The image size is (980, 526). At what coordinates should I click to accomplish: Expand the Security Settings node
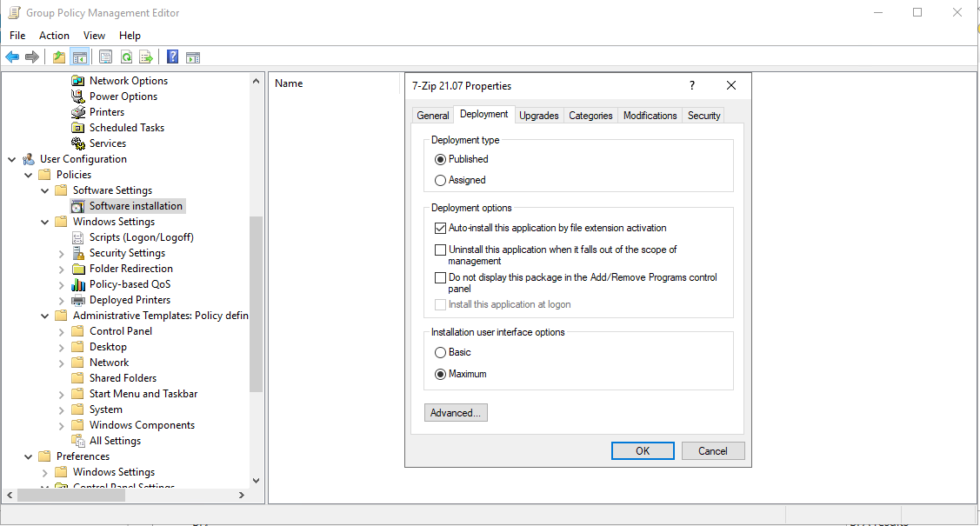[x=61, y=253]
